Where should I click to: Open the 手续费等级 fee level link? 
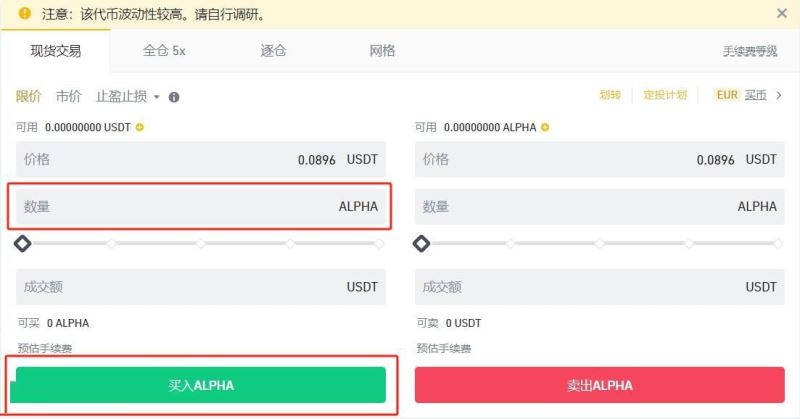pos(750,51)
